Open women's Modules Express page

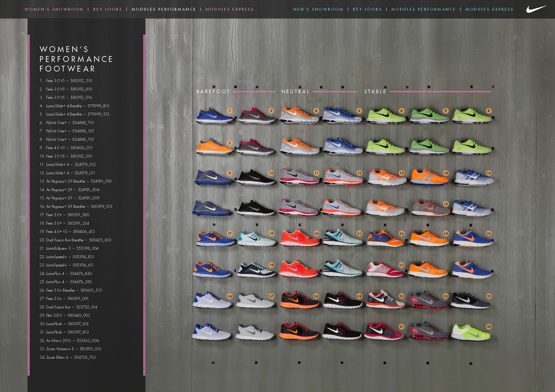(230, 9)
